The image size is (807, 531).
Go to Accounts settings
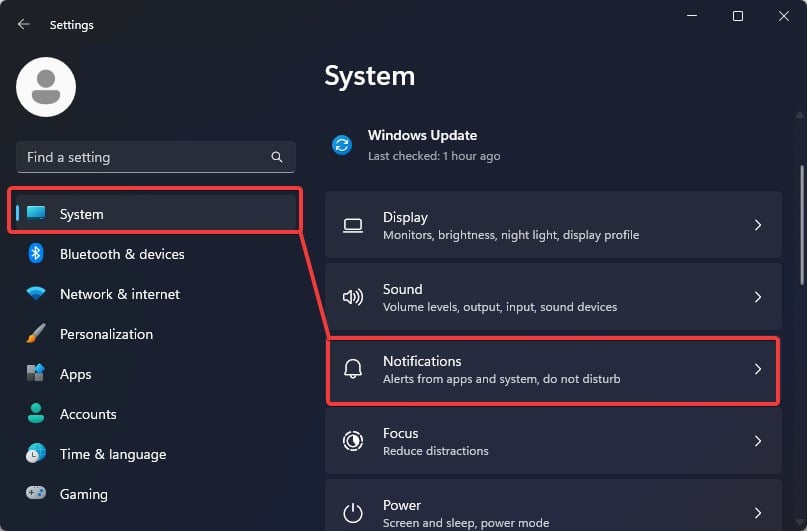point(88,414)
